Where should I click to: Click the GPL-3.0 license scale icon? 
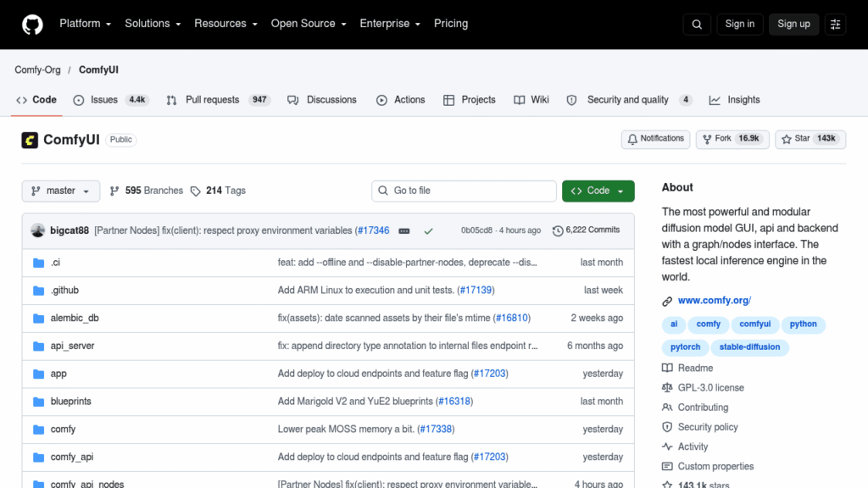(x=667, y=388)
